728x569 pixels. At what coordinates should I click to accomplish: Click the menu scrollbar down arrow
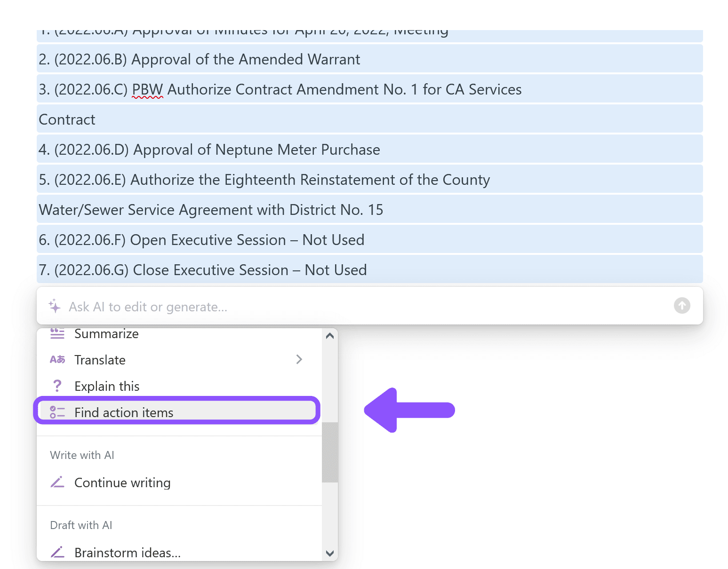tap(330, 553)
